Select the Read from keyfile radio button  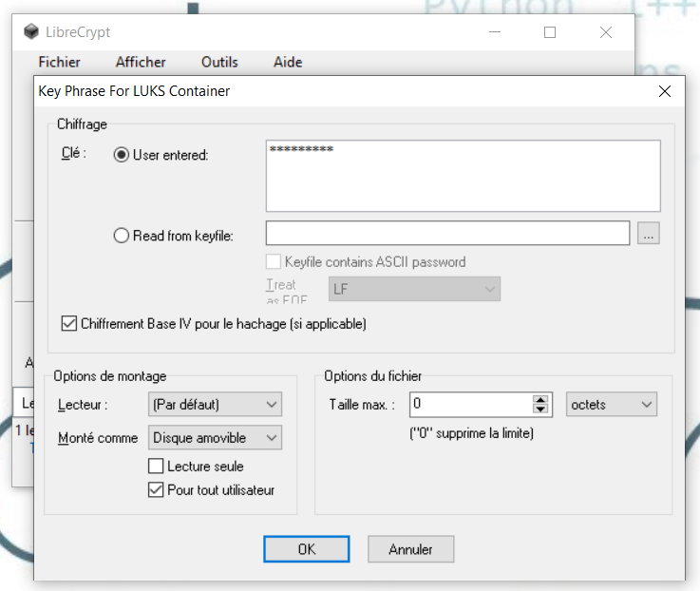[121, 236]
